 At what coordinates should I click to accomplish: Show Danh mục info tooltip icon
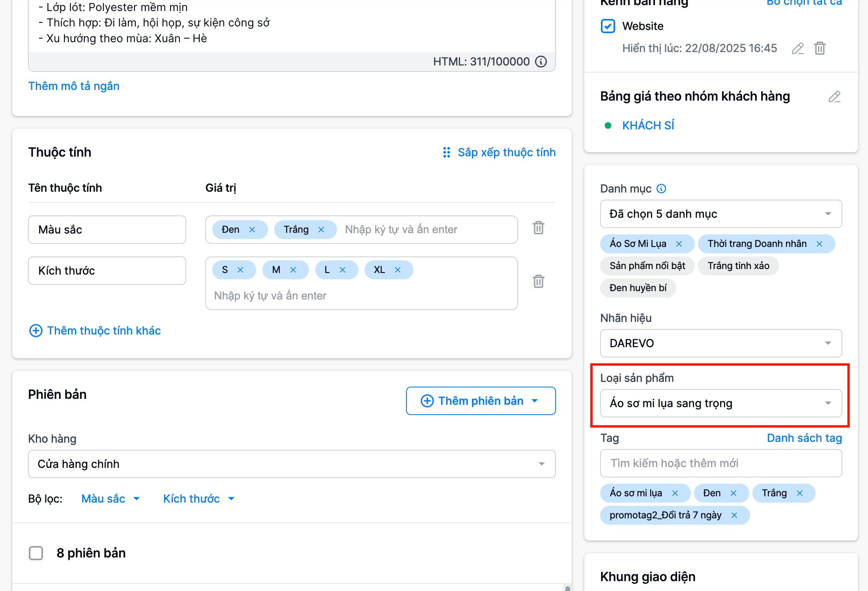pyautogui.click(x=661, y=189)
